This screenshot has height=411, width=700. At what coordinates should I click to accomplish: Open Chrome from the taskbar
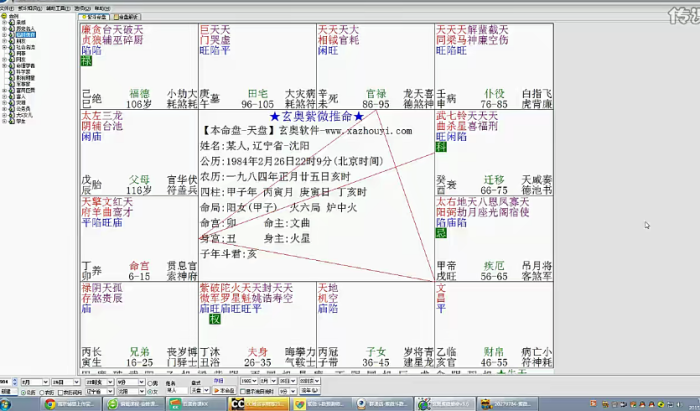click(x=50, y=404)
